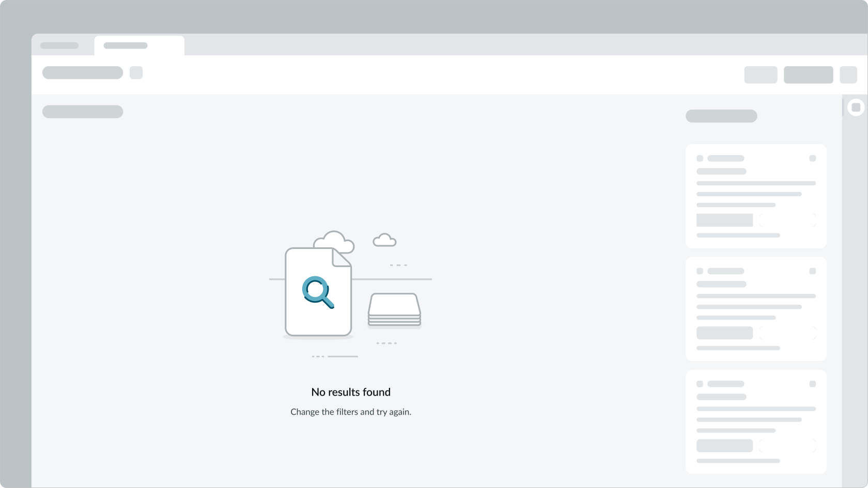
Task: Switch to the inactive first placeholder tab
Action: (59, 45)
